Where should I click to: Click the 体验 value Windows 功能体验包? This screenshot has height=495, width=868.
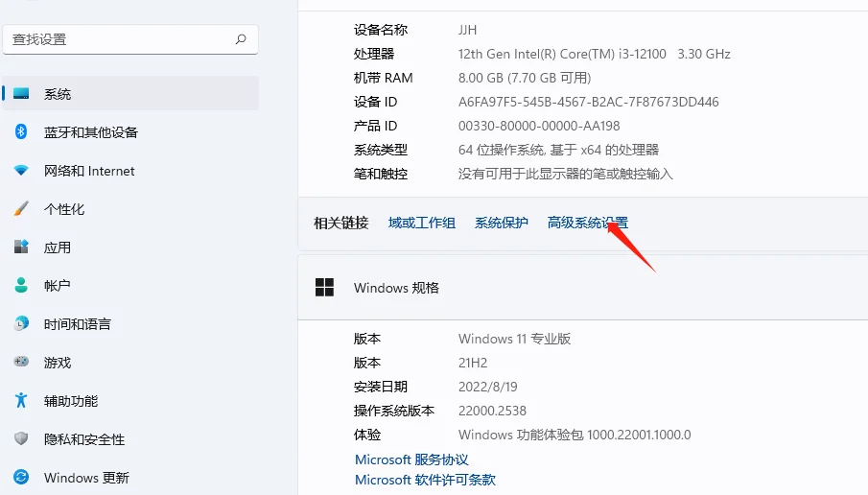click(575, 435)
